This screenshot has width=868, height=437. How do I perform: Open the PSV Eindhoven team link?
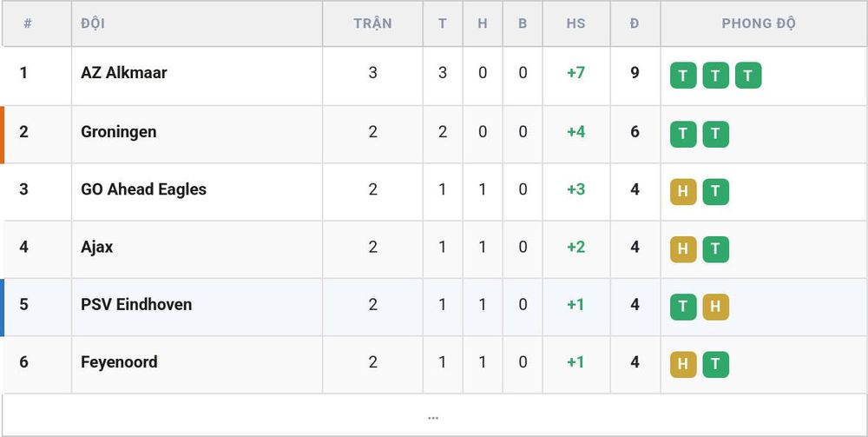(x=136, y=305)
